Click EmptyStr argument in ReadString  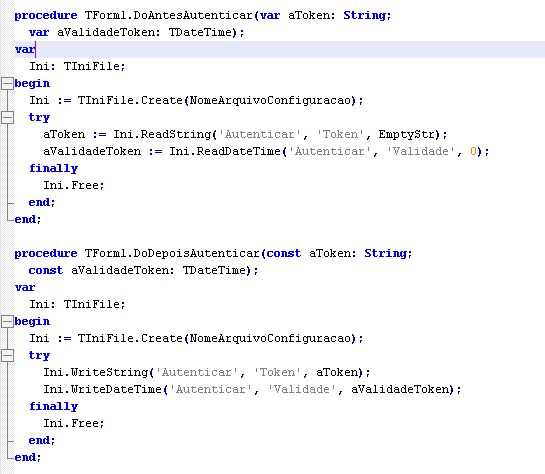pyautogui.click(x=406, y=134)
